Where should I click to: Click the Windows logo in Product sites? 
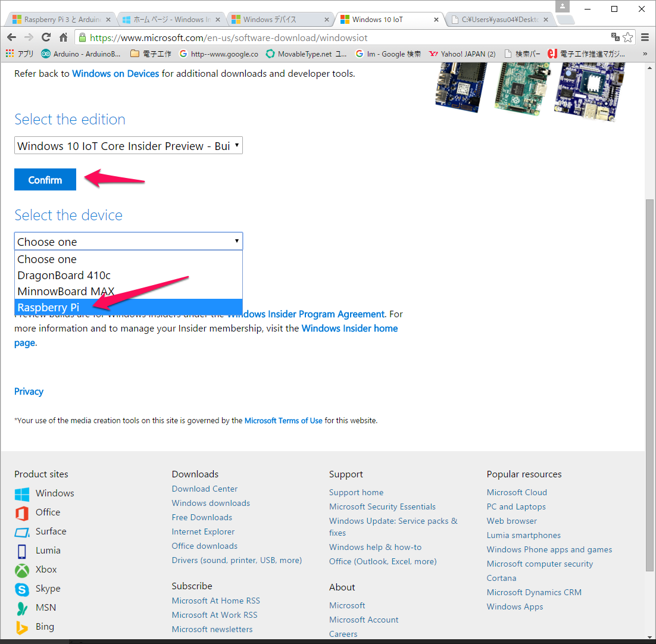(x=22, y=494)
